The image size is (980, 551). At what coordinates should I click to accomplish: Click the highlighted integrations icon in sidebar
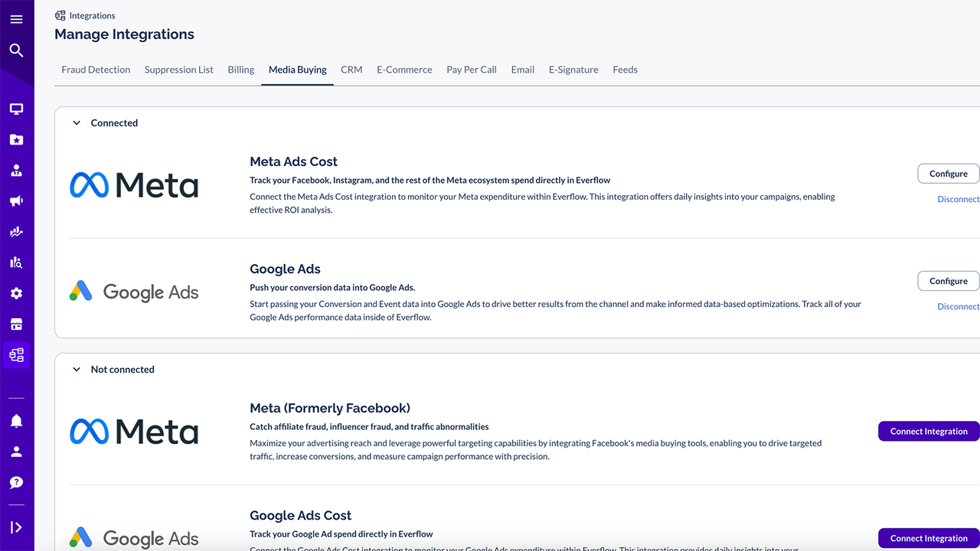[x=17, y=354]
